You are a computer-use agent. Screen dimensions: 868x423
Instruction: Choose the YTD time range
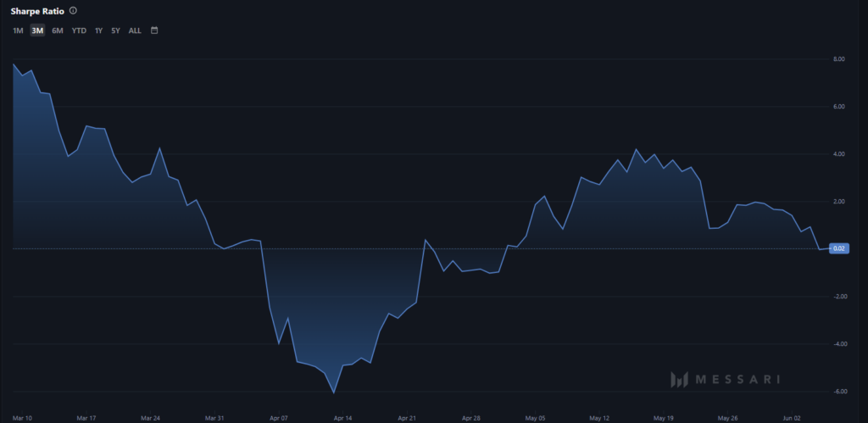tap(79, 31)
